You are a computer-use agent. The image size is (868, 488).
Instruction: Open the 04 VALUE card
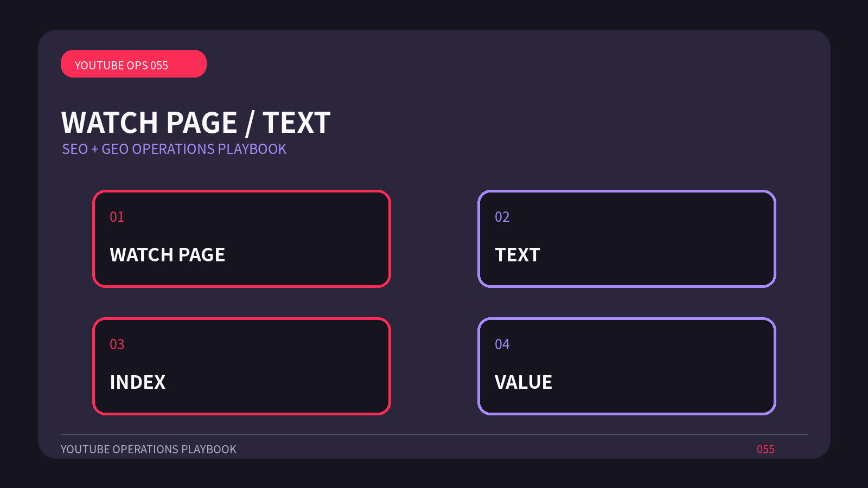point(627,366)
